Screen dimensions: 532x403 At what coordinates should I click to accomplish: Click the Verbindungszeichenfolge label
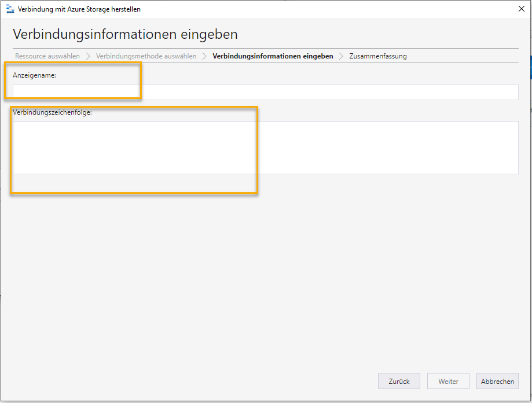(53, 112)
